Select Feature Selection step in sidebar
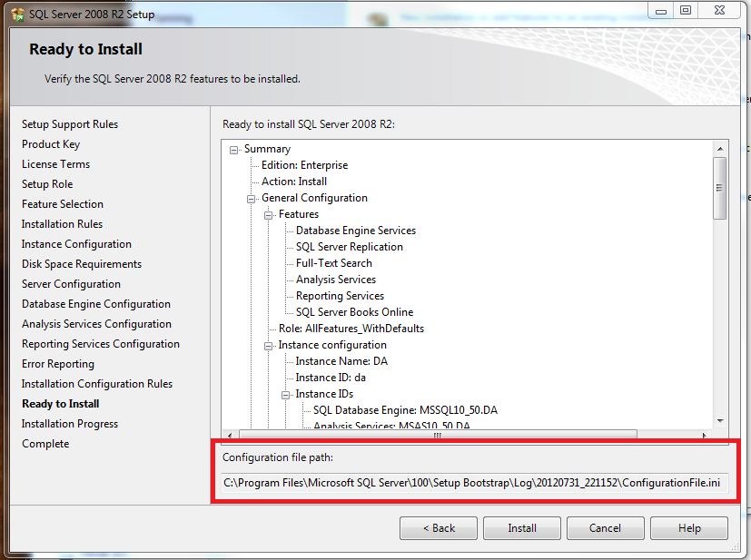751x560 pixels. [63, 204]
